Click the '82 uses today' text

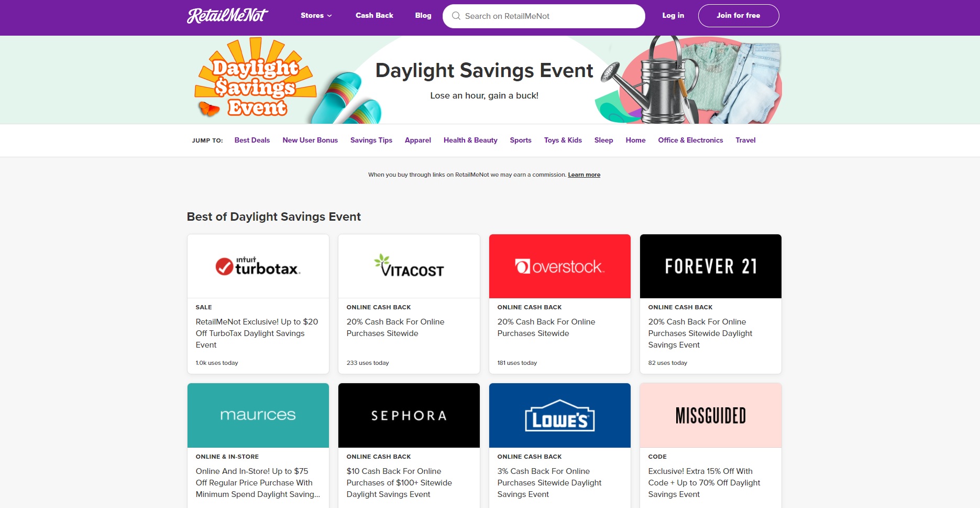click(668, 363)
